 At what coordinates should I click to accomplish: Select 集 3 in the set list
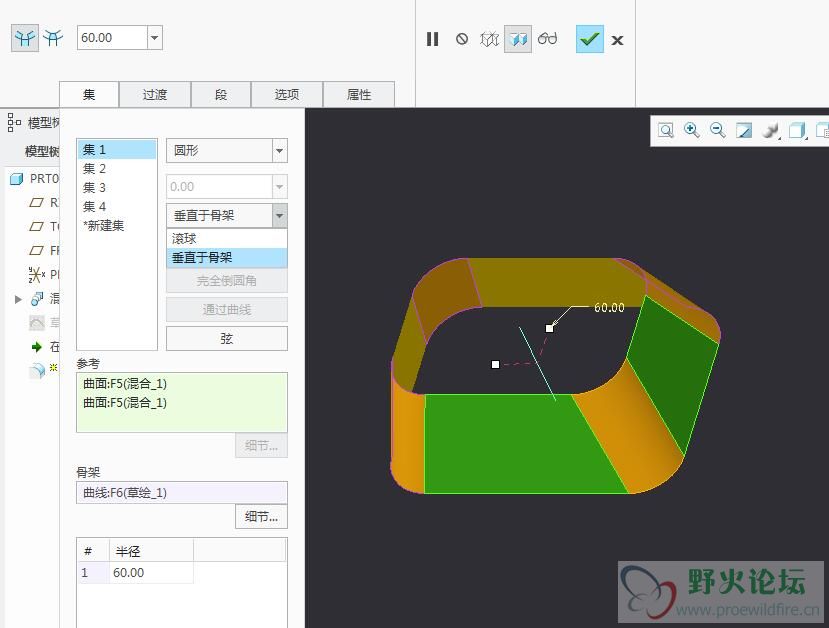(x=117, y=188)
